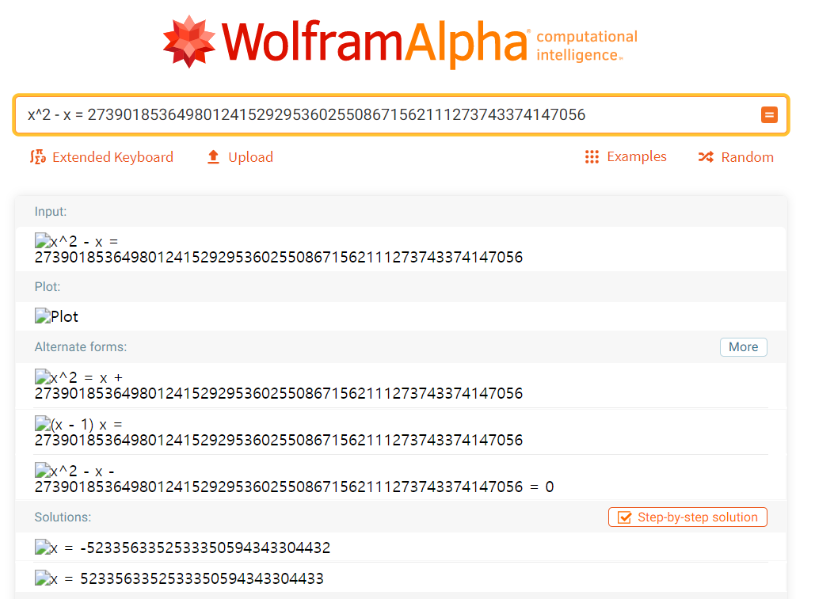814x607 pixels.
Task: Click the Upload option
Action: (x=240, y=157)
